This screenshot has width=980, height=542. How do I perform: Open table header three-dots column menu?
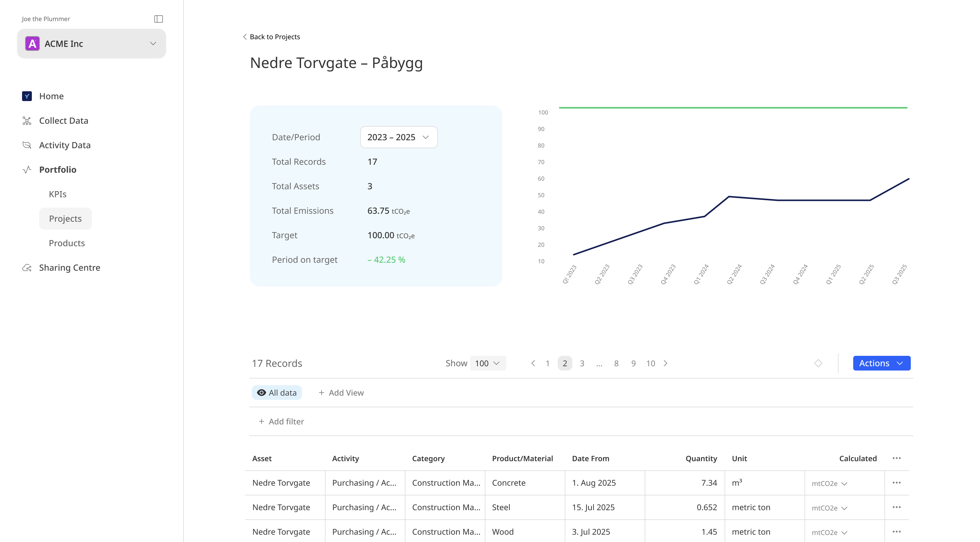[x=896, y=458]
